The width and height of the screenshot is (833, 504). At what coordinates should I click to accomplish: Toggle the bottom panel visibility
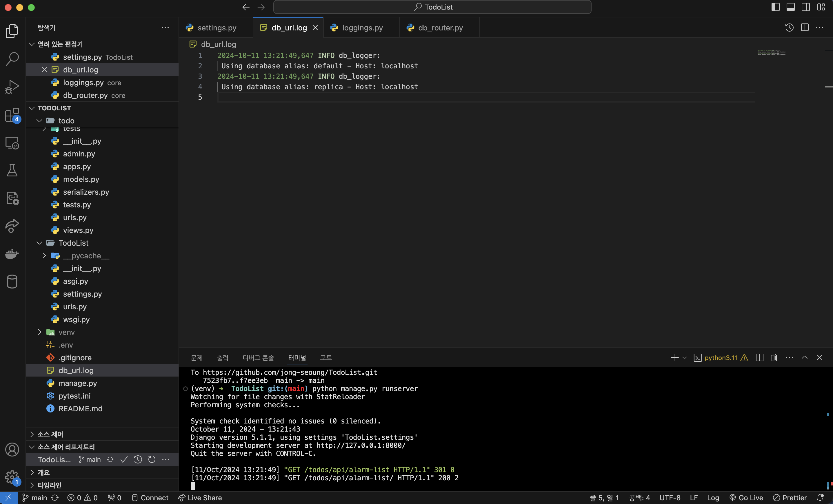790,7
